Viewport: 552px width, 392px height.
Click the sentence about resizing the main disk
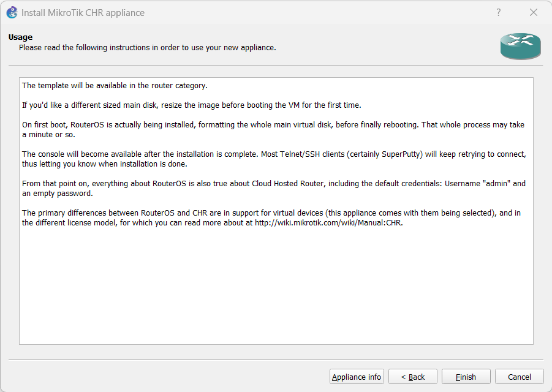192,105
